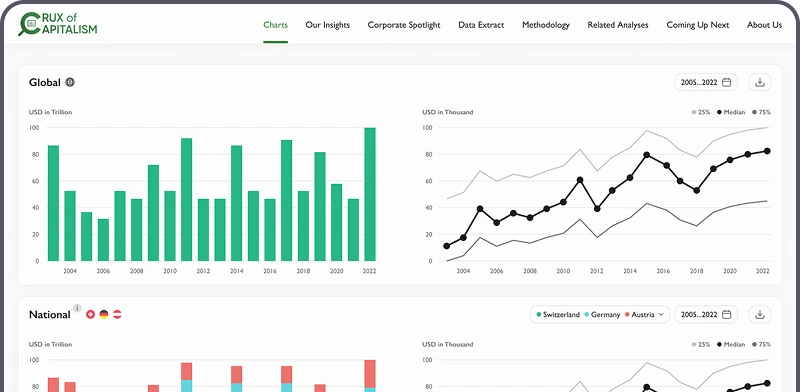Click the Global section heading
Screen dimensions: 800x392
coord(45,82)
